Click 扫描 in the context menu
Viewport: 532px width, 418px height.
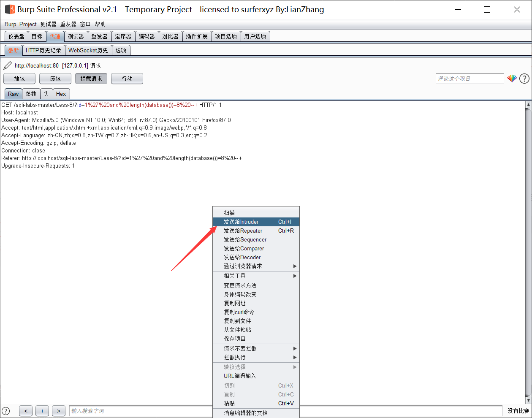[x=256, y=213]
